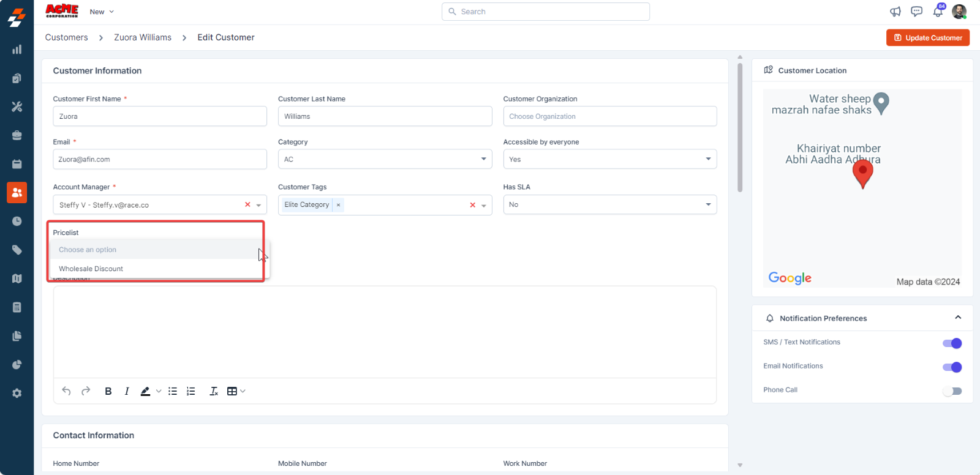Open the chat messages icon
Screen dimensions: 980x475
916,12
